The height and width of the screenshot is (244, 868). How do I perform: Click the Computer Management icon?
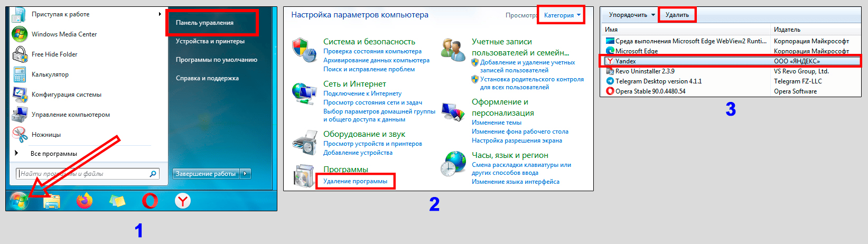(x=20, y=115)
